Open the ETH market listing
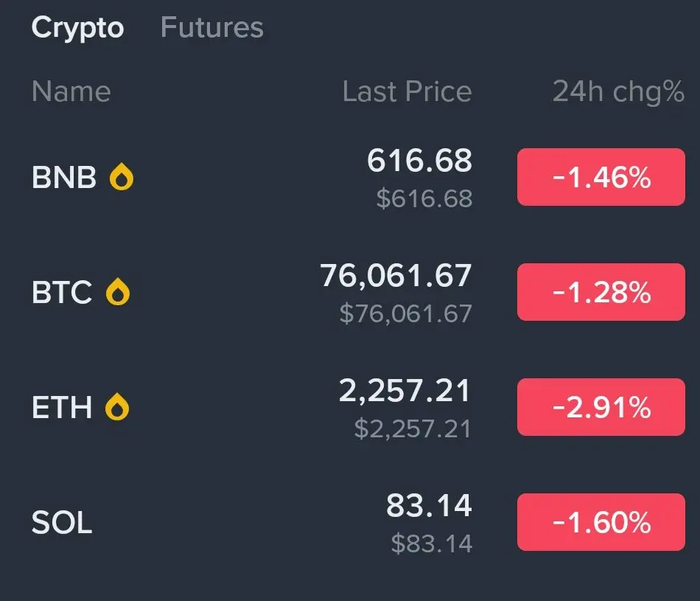 (x=350, y=407)
